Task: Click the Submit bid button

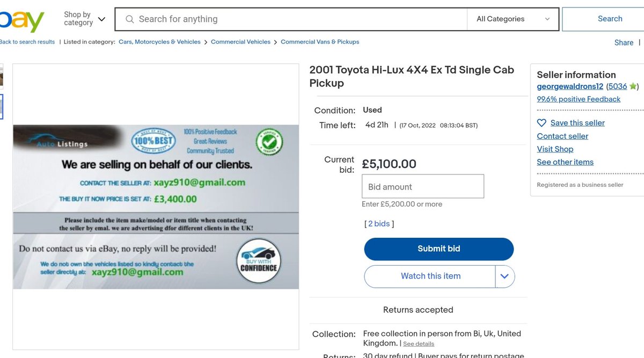Action: tap(439, 249)
